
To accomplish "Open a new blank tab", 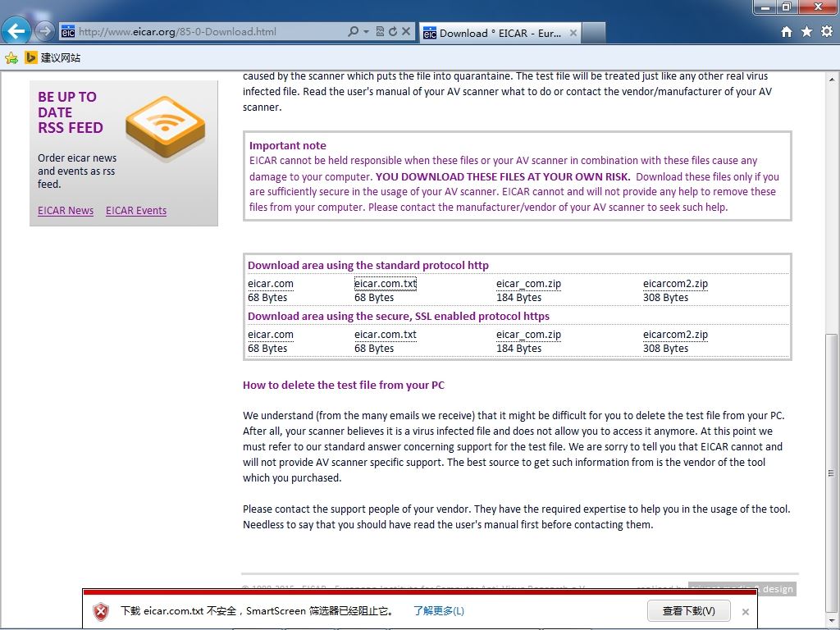I will 594,33.
